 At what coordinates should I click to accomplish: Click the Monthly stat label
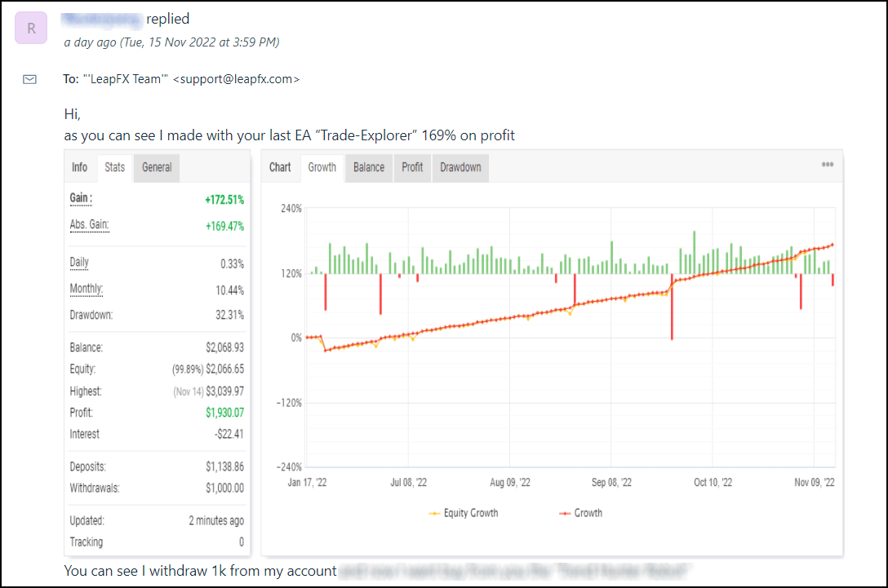[x=87, y=290]
